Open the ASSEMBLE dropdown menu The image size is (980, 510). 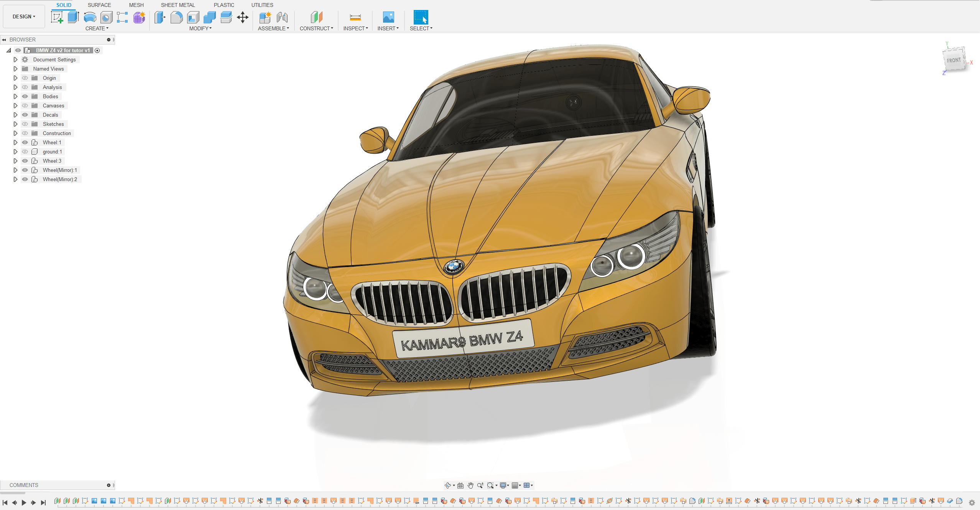click(273, 28)
